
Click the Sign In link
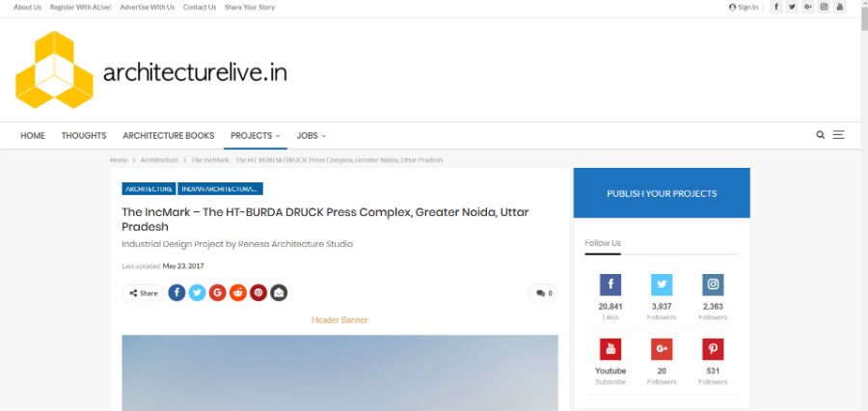(x=744, y=7)
